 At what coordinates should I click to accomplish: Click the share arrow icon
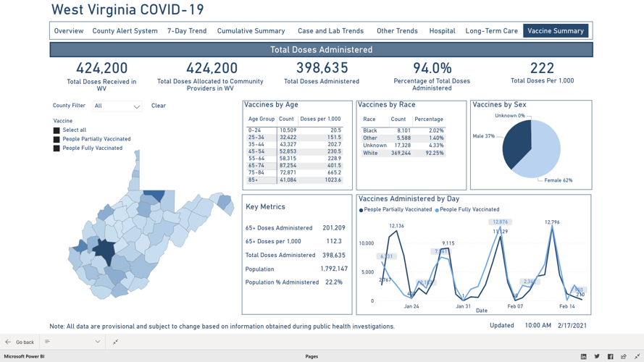pos(624,356)
